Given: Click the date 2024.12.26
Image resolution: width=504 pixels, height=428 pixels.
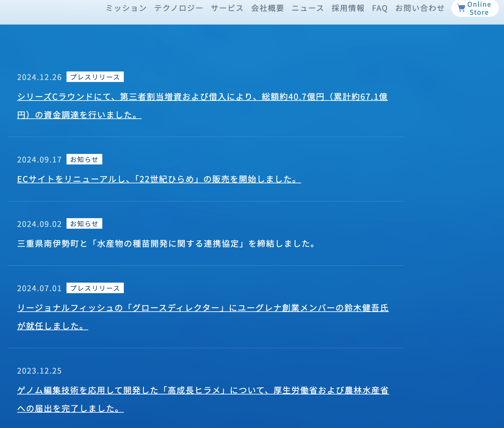Looking at the screenshot, I should click(39, 77).
